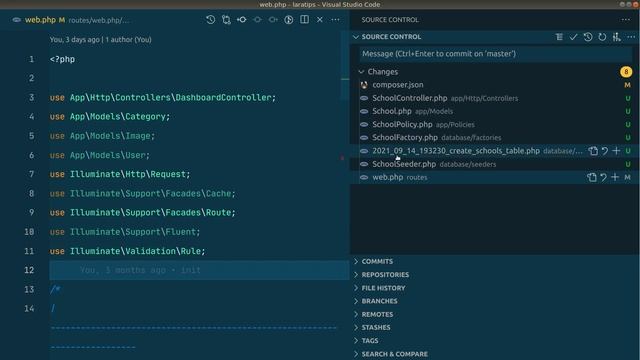Discard changes for create_schools_table.php
Viewport: 640px width, 360px height.
(604, 151)
